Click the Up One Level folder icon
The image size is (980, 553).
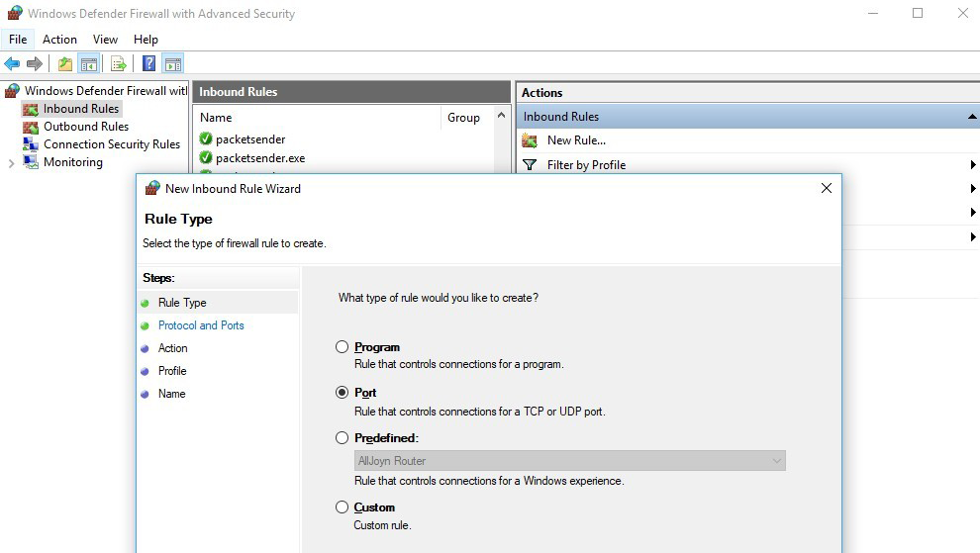click(65, 63)
